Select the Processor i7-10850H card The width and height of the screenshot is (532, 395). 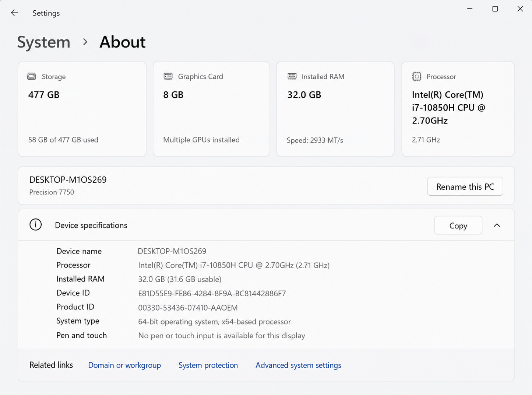[458, 109]
